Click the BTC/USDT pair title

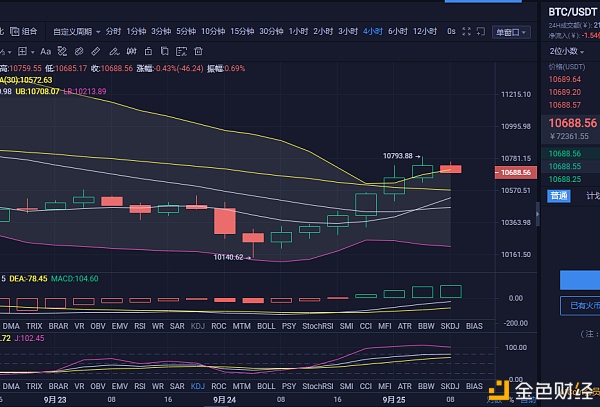(572, 12)
